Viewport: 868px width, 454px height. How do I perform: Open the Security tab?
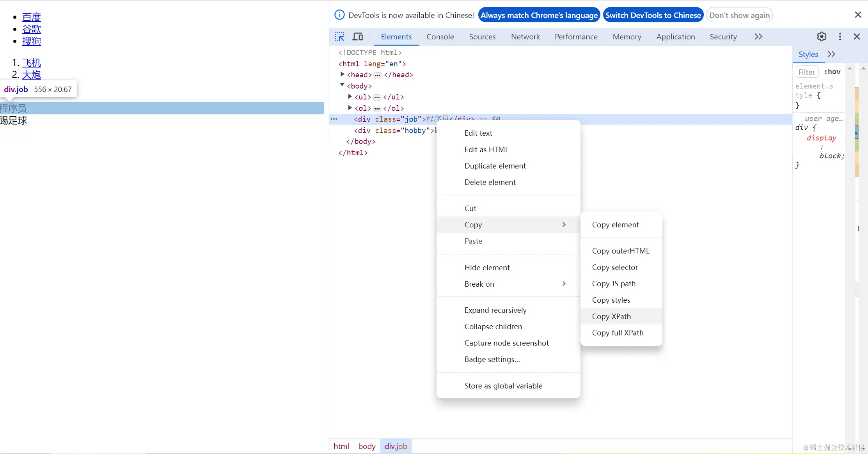723,37
